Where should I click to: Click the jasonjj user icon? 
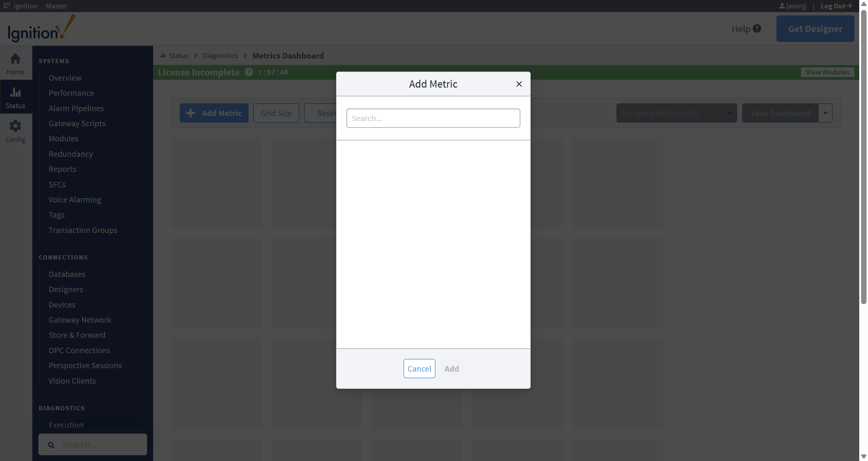tap(782, 6)
